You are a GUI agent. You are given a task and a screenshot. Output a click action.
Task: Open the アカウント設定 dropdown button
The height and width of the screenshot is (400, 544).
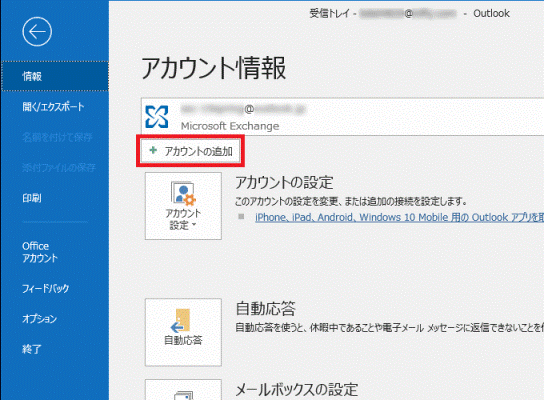(183, 206)
